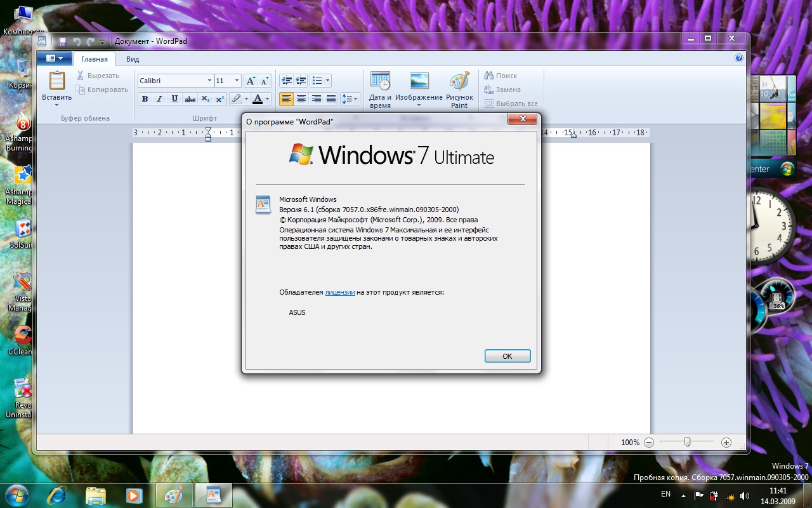The width and height of the screenshot is (812, 508).
Task: Open the highlight color arrow
Action: click(247, 98)
